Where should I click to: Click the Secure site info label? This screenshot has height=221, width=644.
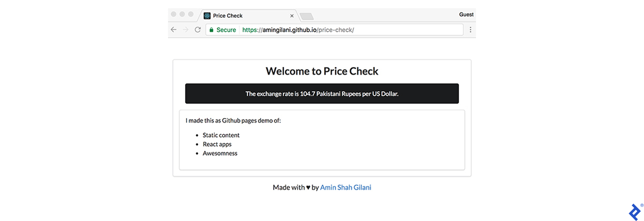226,30
